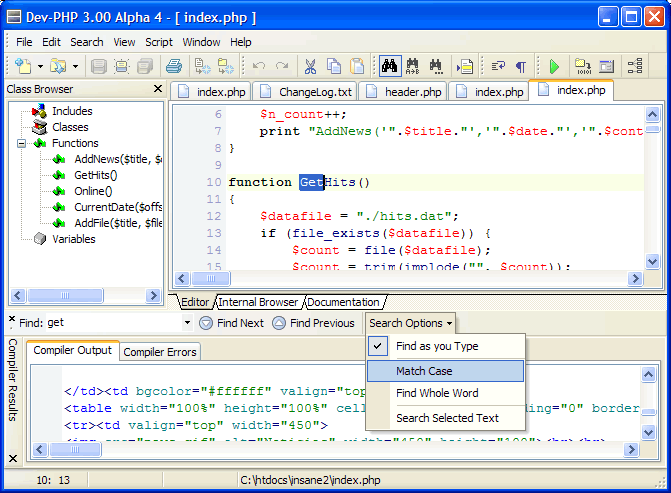The image size is (671, 493).
Task: Toggle the word wrap toolbar icon
Action: tap(498, 66)
